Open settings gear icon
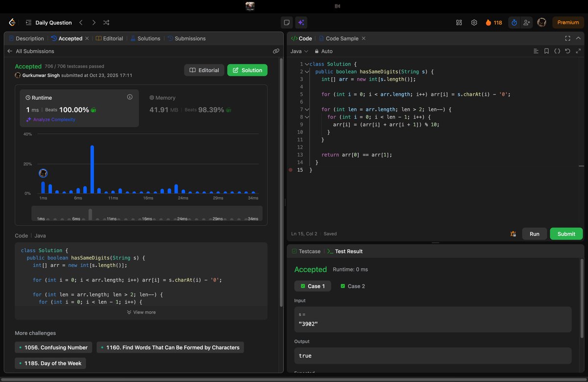This screenshot has height=382, width=588. [474, 23]
